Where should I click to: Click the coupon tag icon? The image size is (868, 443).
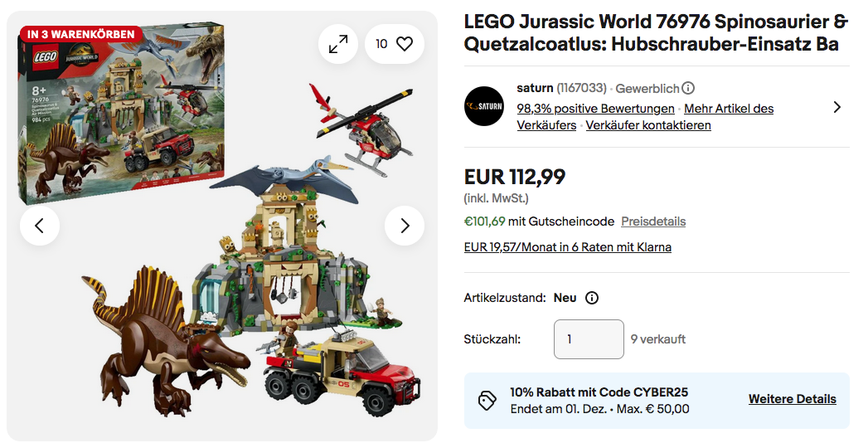point(487,401)
